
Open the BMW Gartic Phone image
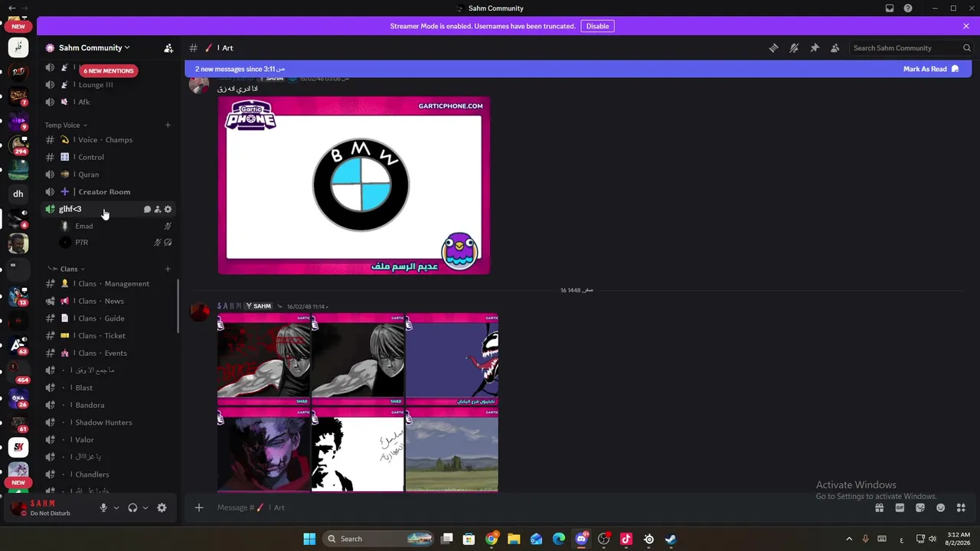pos(354,185)
